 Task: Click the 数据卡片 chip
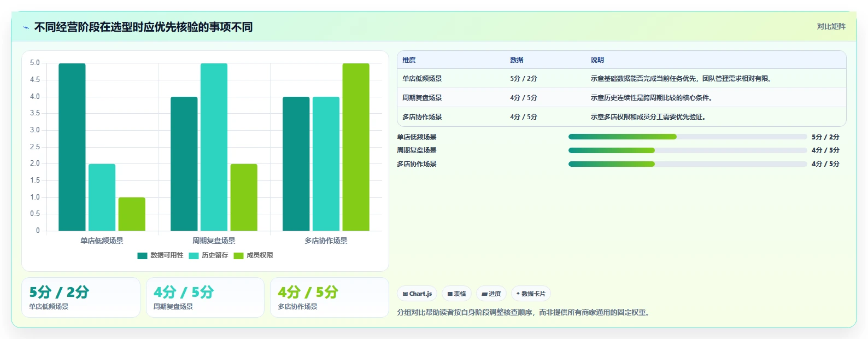coord(531,294)
